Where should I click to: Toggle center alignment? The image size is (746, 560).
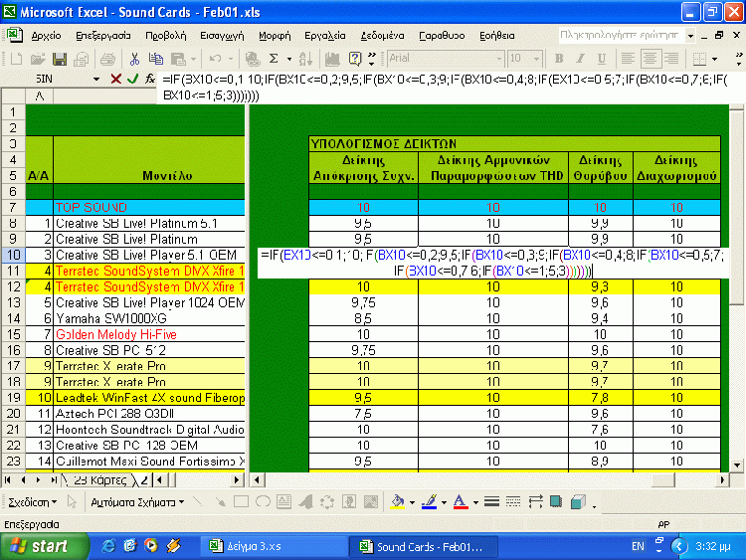pyautogui.click(x=650, y=59)
